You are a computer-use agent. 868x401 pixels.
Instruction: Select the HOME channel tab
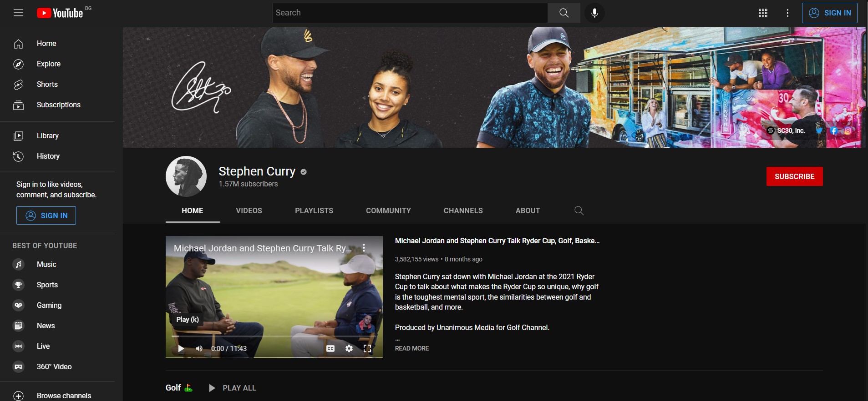[193, 211]
